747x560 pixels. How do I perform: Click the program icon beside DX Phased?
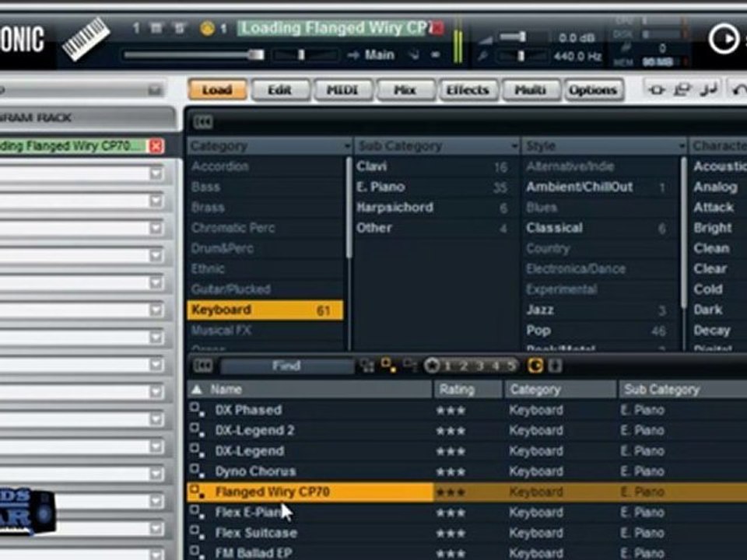pyautogui.click(x=197, y=410)
